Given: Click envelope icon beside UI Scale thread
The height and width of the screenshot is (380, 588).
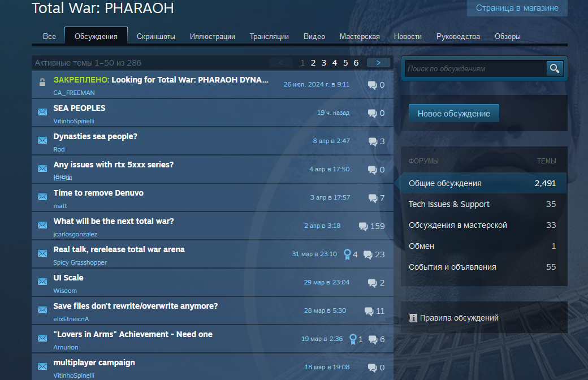Looking at the screenshot, I should point(42,282).
